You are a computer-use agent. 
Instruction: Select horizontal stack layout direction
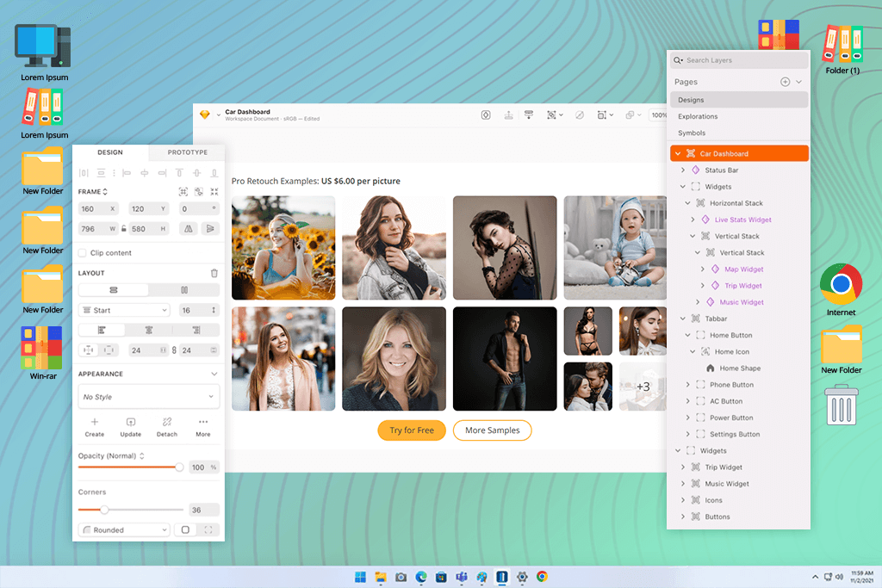pyautogui.click(x=184, y=290)
